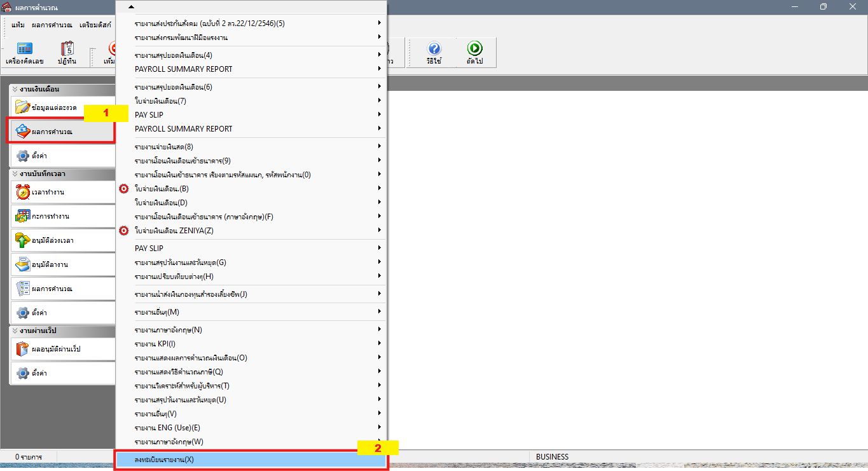Collapse the งานเงินเดือน section header
868x471 pixels.
pos(62,89)
